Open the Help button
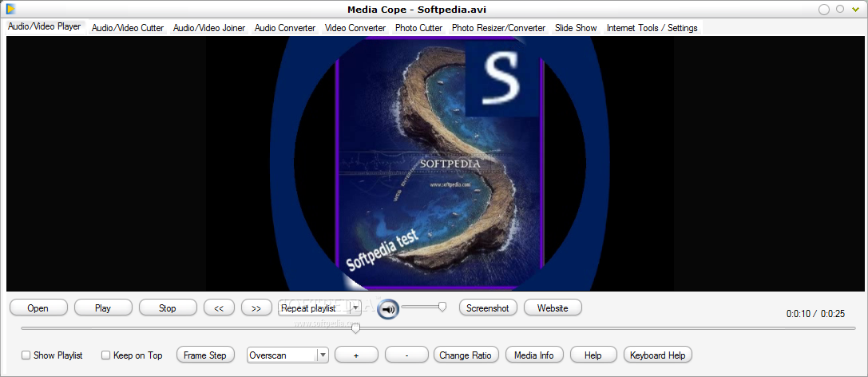This screenshot has height=377, width=868. (x=593, y=355)
